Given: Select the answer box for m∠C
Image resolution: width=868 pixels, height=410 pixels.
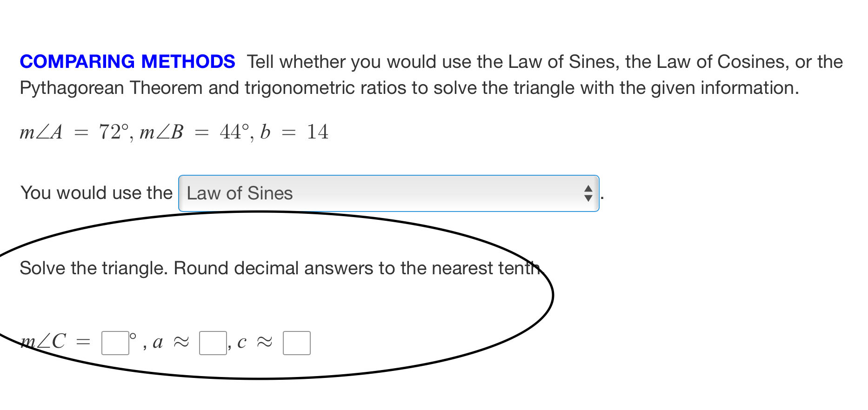Looking at the screenshot, I should [x=114, y=343].
